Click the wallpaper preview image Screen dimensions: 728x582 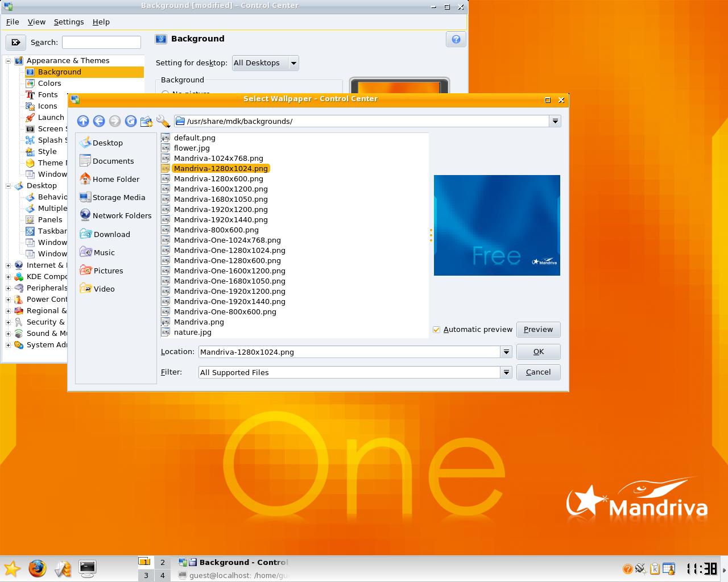tap(497, 225)
